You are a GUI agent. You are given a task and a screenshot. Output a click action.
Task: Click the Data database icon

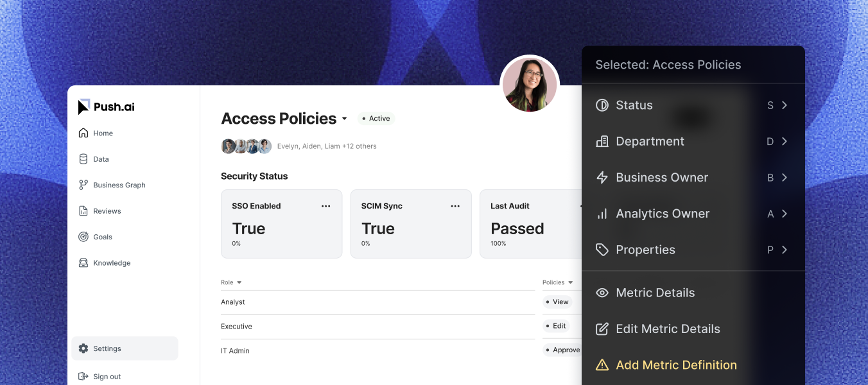83,159
